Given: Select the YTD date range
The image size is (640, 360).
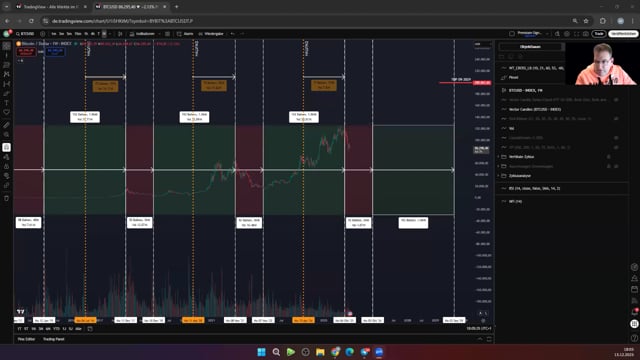Looking at the screenshot, I should click(56, 329).
